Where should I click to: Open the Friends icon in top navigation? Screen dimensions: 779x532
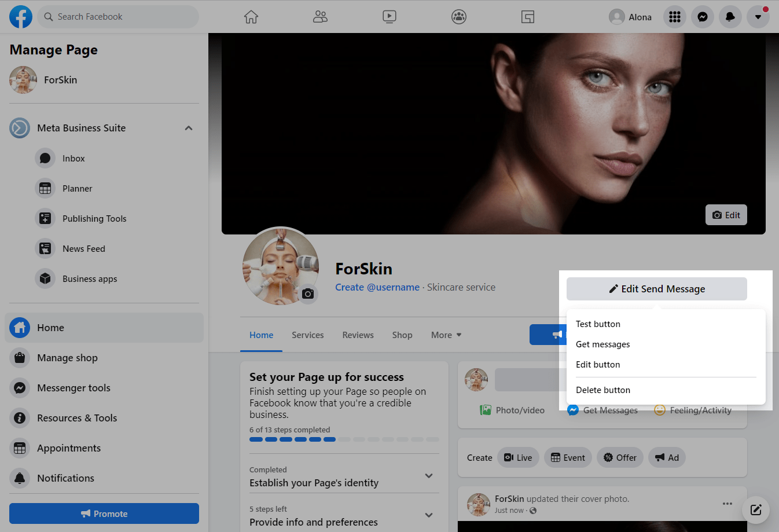click(320, 17)
